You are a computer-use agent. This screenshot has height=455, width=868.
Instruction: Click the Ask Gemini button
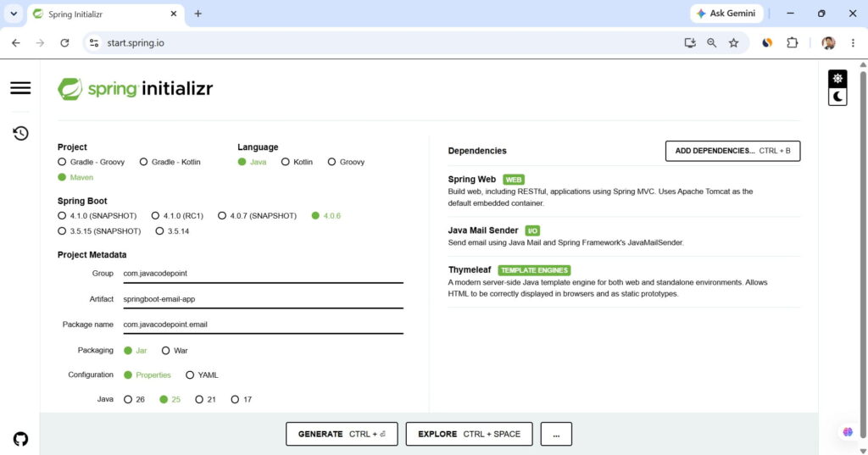726,14
